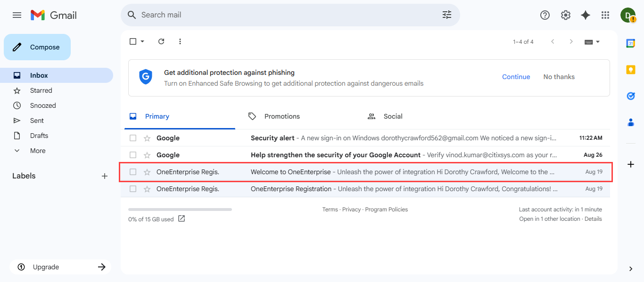Star the Security alert email
The image size is (644, 282).
pos(147,138)
